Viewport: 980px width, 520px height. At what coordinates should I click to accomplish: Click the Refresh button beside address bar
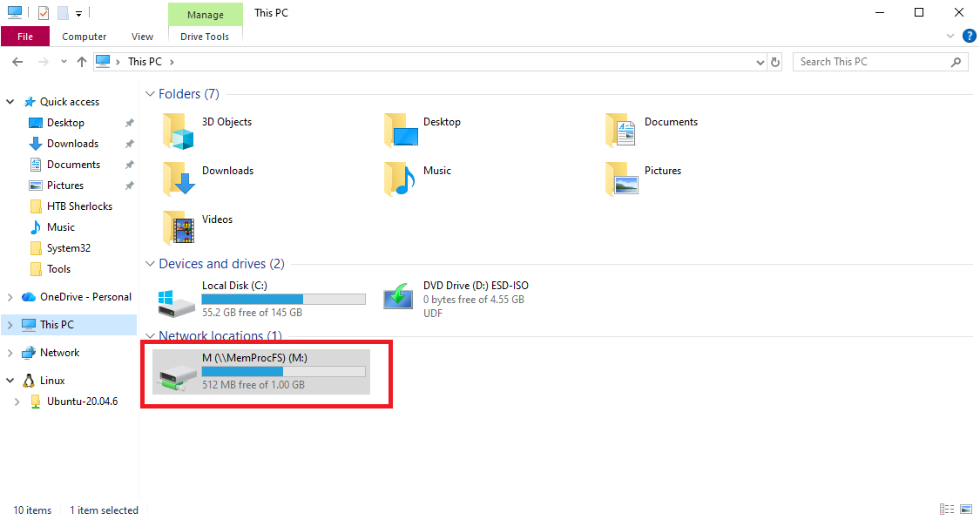click(775, 62)
